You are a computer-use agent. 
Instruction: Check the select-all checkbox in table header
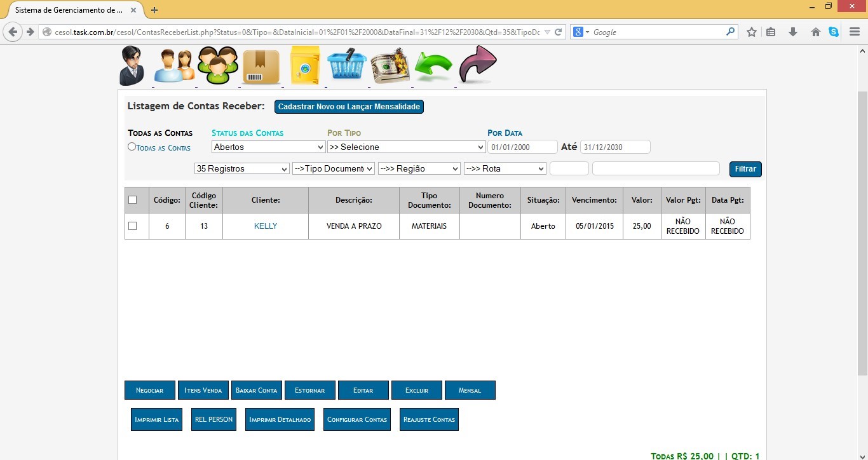pyautogui.click(x=133, y=200)
